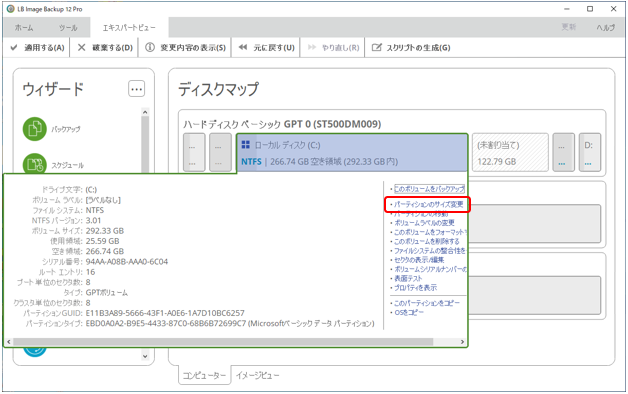This screenshot has height=394, width=628.
Task: Click このパーティションをコピー link
Action: [427, 303]
